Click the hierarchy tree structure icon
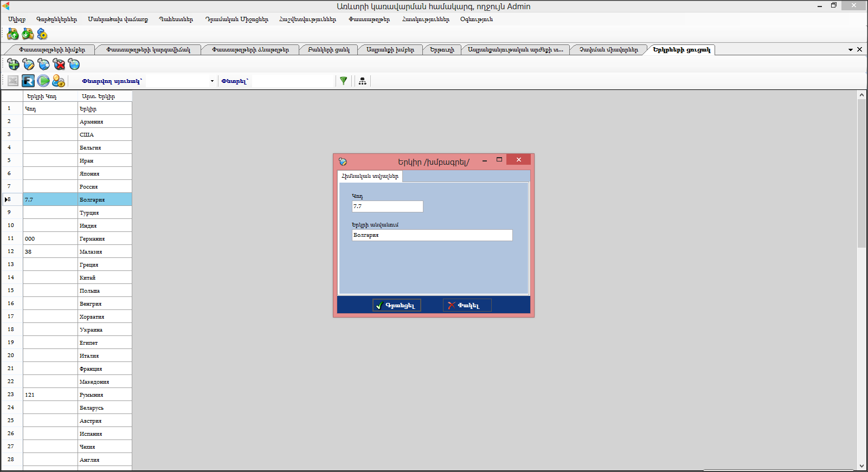868x472 pixels. coord(362,81)
